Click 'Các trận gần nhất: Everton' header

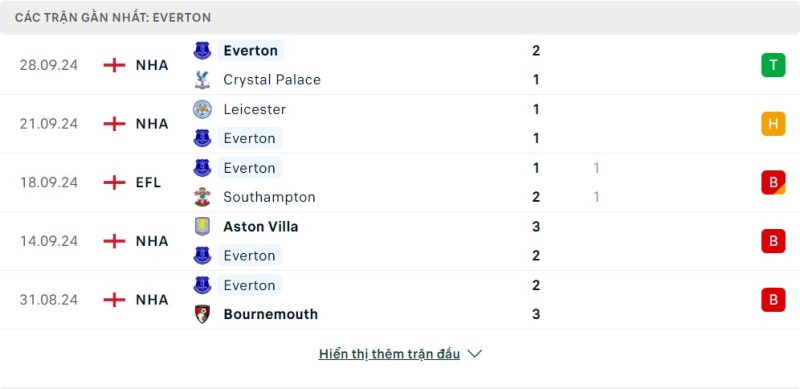[x=113, y=17]
